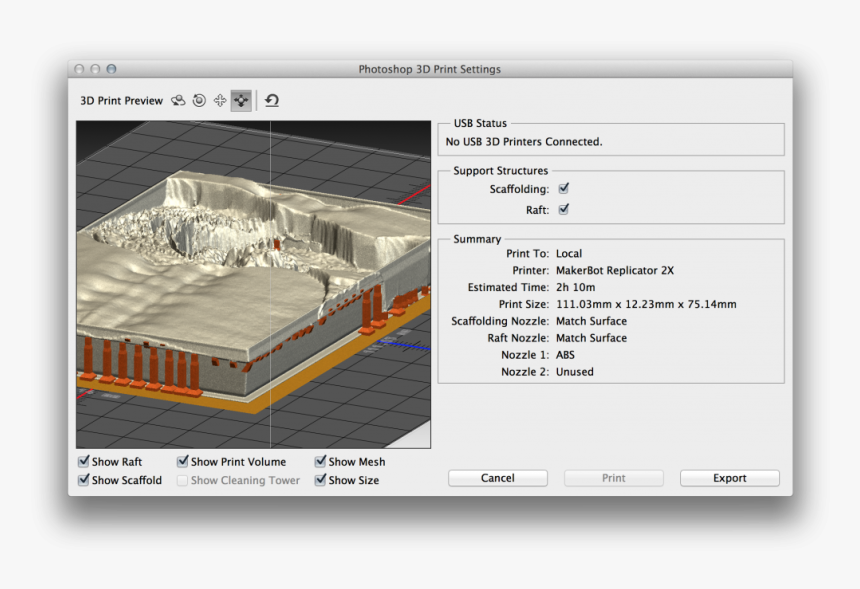Uncheck the Raft support option
This screenshot has width=860, height=589.
(x=564, y=209)
